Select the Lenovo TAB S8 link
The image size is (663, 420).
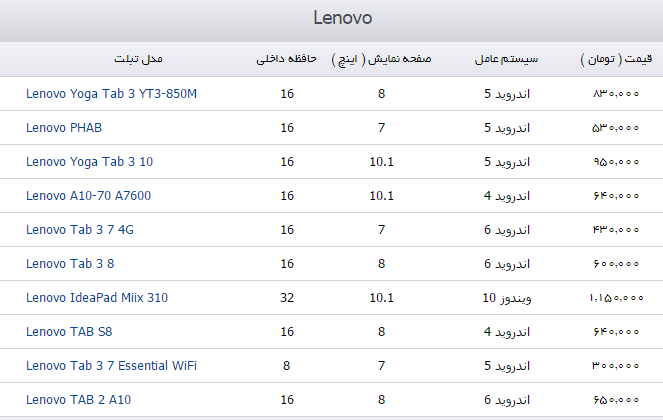coord(69,332)
